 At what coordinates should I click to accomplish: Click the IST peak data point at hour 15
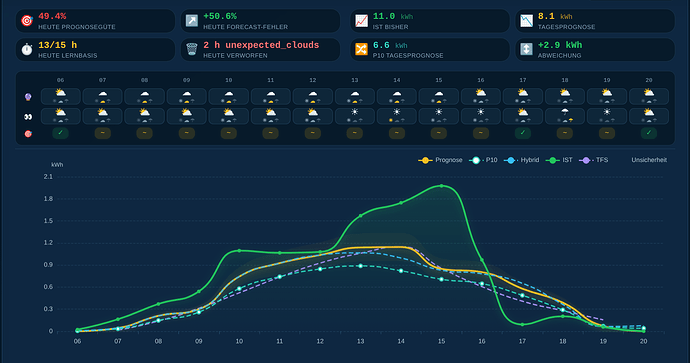click(x=441, y=186)
